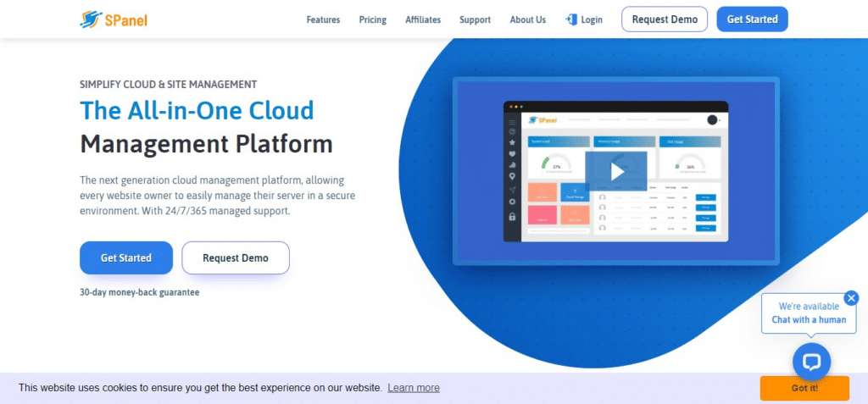868x404 pixels.
Task: Click the header Request Demo button
Action: (665, 19)
